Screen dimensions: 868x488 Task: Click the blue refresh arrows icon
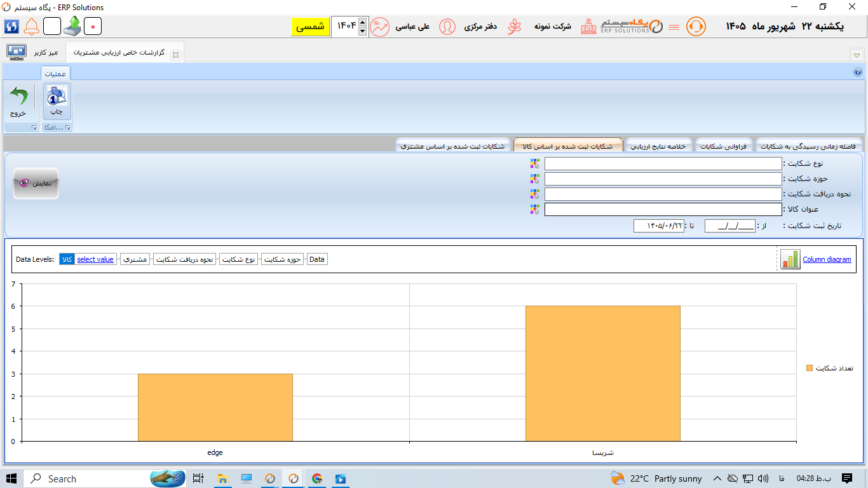11,27
